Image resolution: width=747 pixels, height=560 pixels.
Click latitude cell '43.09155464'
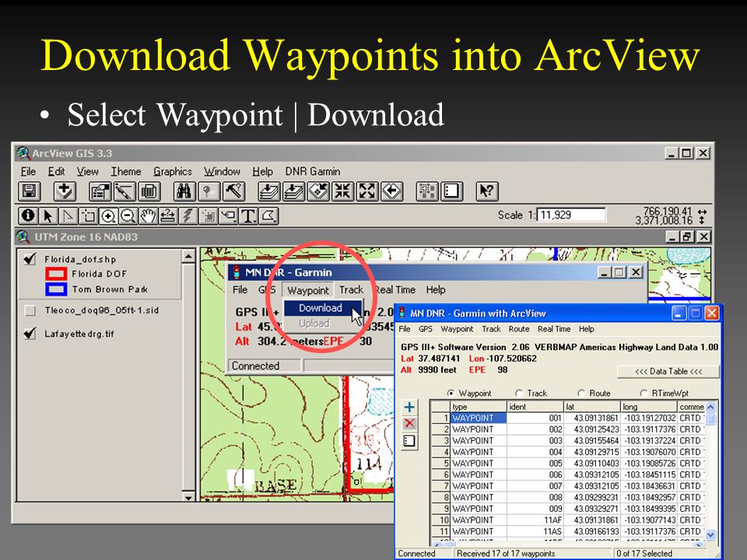click(x=591, y=440)
